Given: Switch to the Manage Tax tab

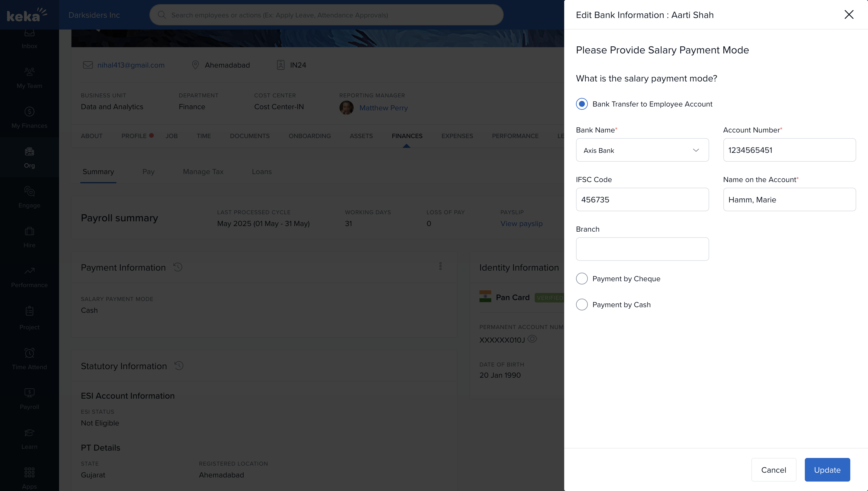Looking at the screenshot, I should [203, 172].
